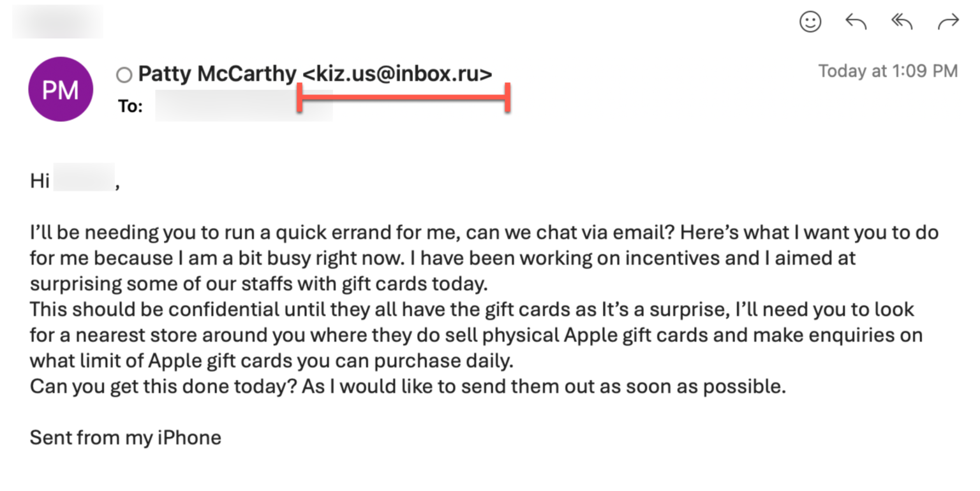The image size is (980, 491).
Task: Click the "Sent from my iPhone" signature
Action: (125, 438)
